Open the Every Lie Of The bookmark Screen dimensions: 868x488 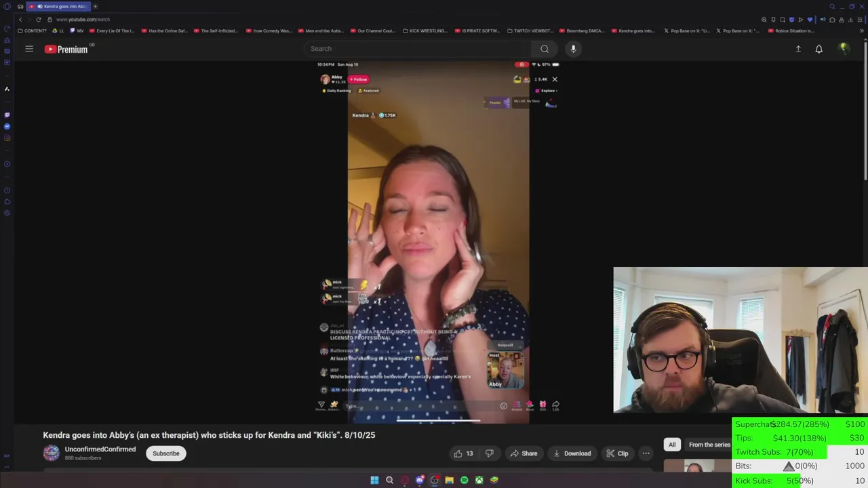click(x=112, y=30)
